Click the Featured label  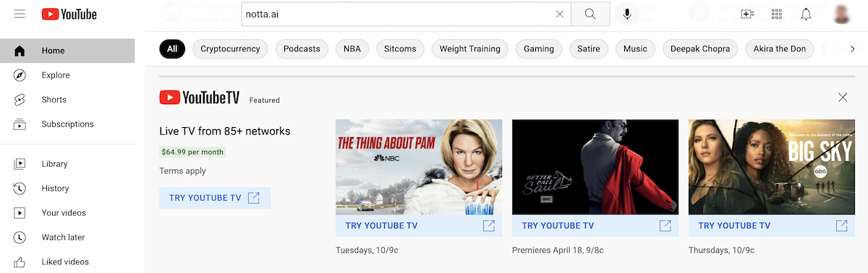click(264, 100)
